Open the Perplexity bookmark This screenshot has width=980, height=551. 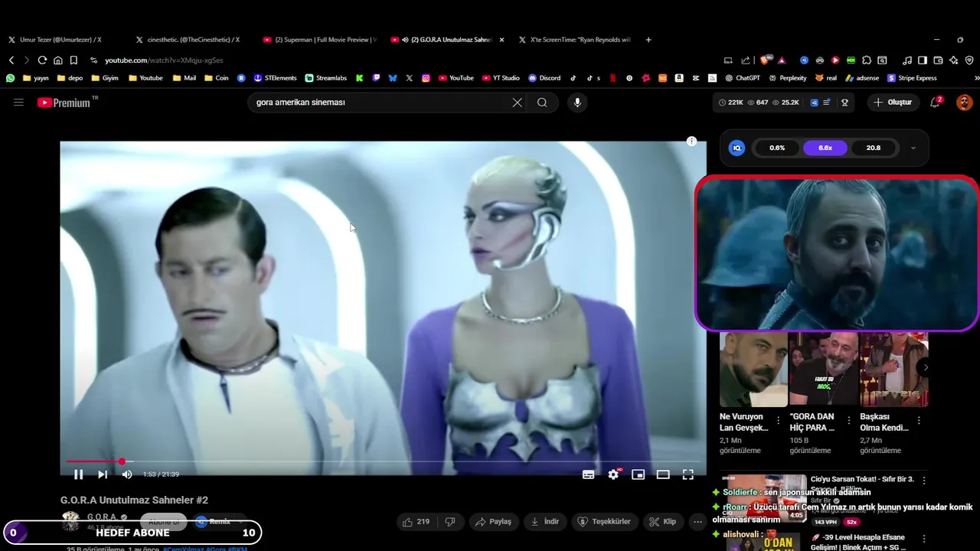[788, 78]
